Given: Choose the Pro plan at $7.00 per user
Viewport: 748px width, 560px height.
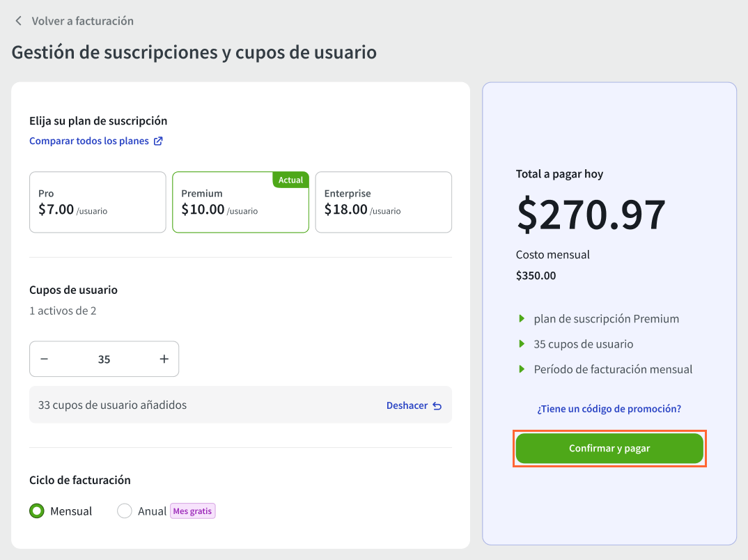Looking at the screenshot, I should pyautogui.click(x=98, y=202).
